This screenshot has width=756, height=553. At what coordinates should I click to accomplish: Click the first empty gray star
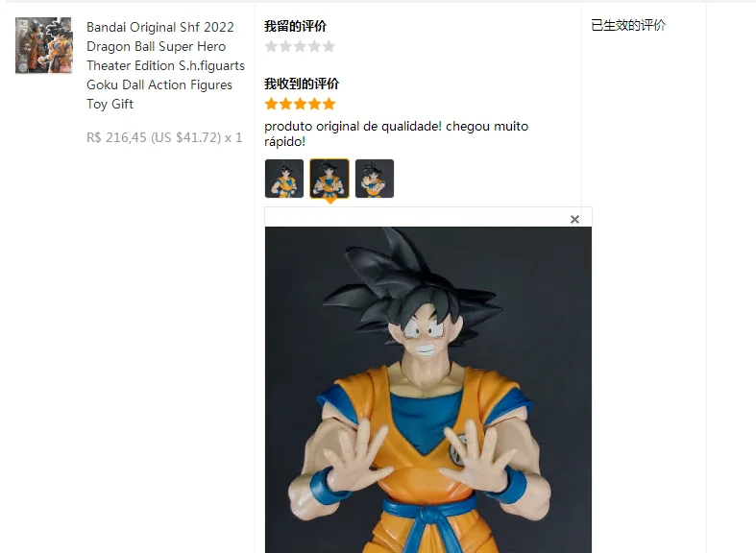(271, 46)
